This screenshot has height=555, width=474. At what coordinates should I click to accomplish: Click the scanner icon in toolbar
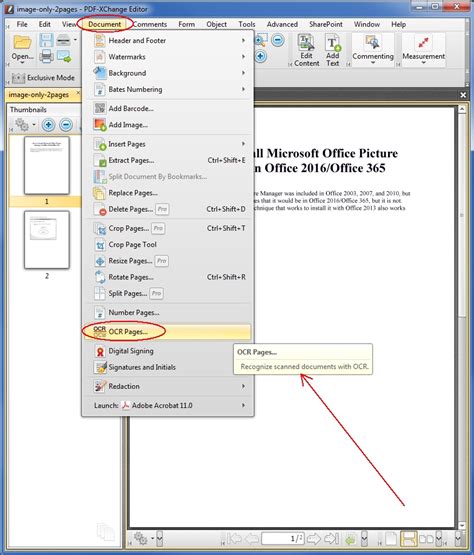point(64,40)
